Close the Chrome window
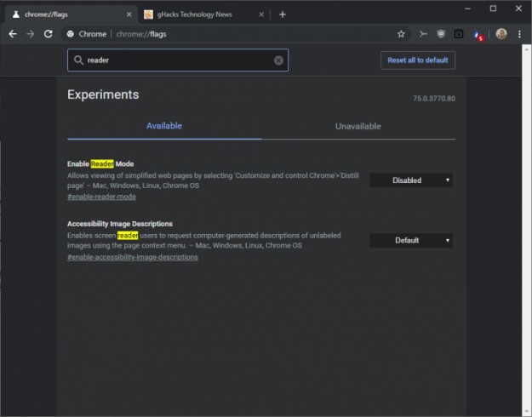The image size is (532, 417). (518, 9)
